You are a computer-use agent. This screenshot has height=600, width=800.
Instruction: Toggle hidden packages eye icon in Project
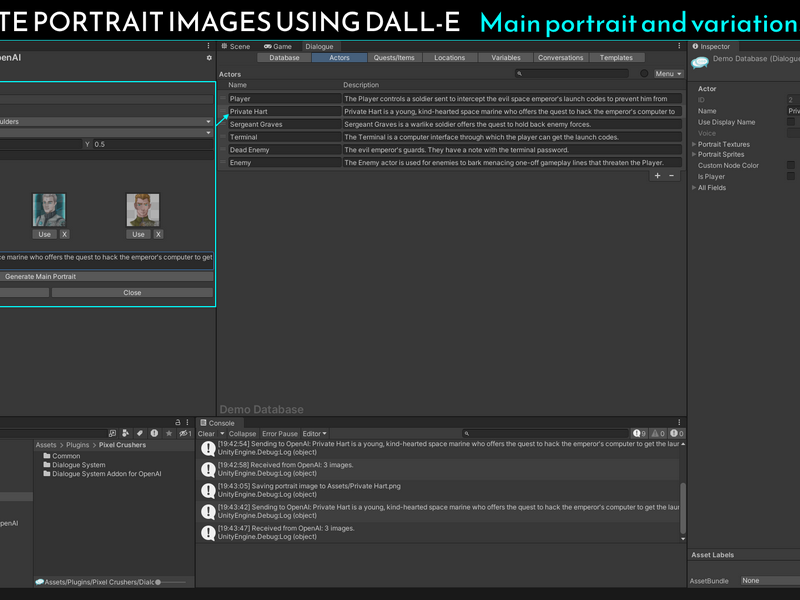point(185,434)
